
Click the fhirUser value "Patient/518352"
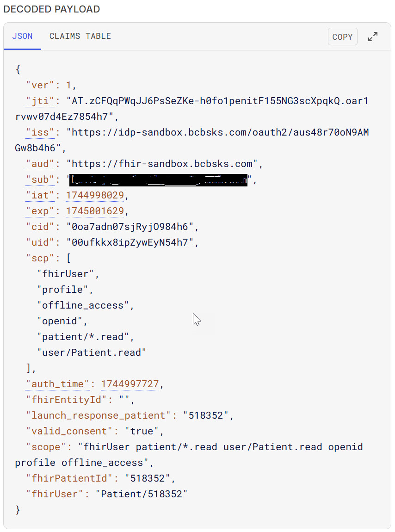coord(141,494)
